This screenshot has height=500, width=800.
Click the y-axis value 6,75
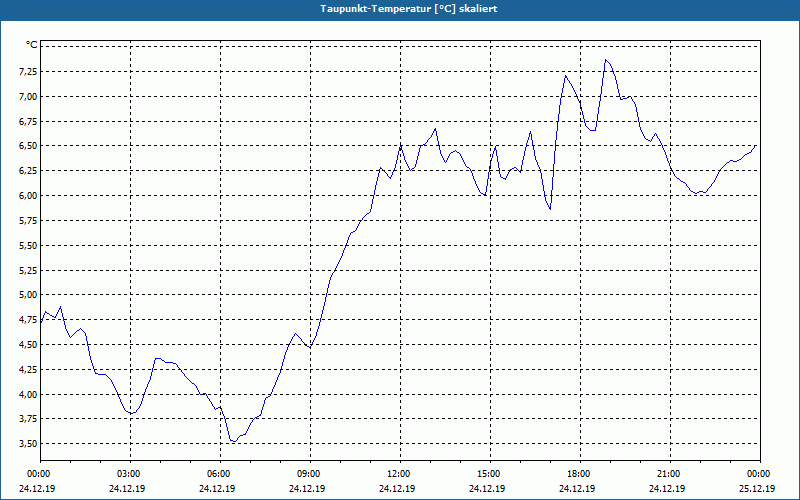pos(28,121)
